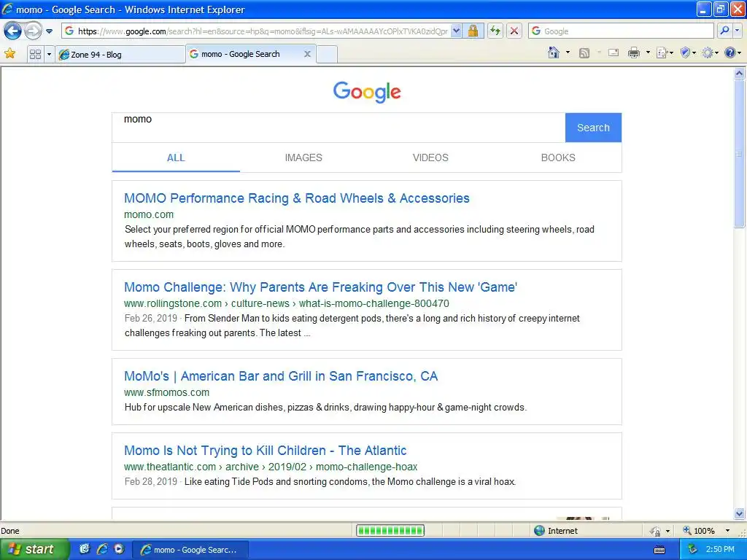
Task: Click the system tray clock 2:50 PM
Action: pyautogui.click(x=720, y=549)
